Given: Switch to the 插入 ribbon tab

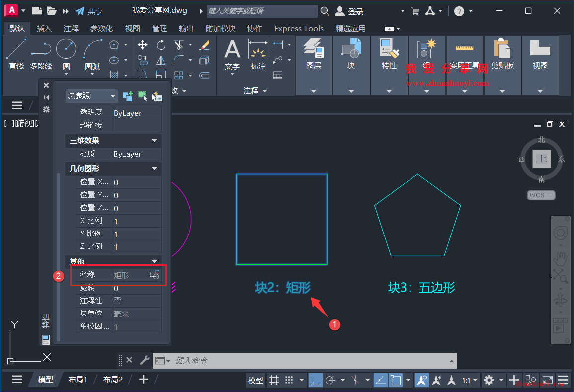Looking at the screenshot, I should tap(44, 28).
